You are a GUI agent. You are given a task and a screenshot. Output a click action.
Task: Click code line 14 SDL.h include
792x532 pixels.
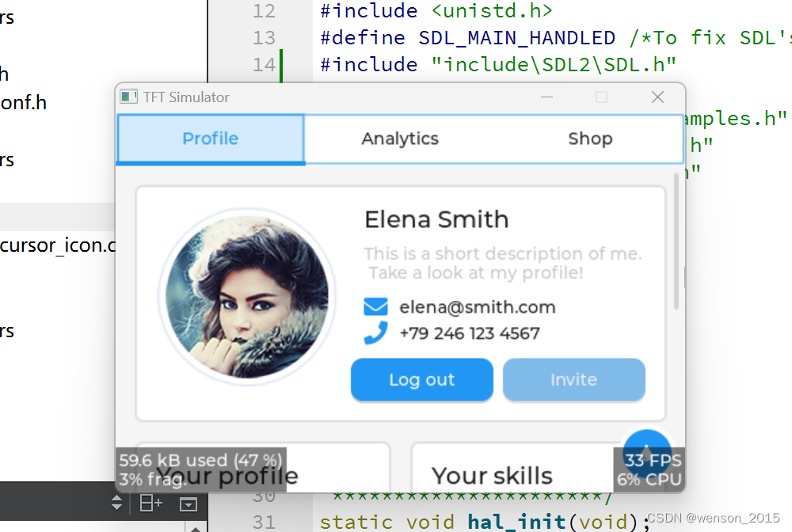[497, 65]
